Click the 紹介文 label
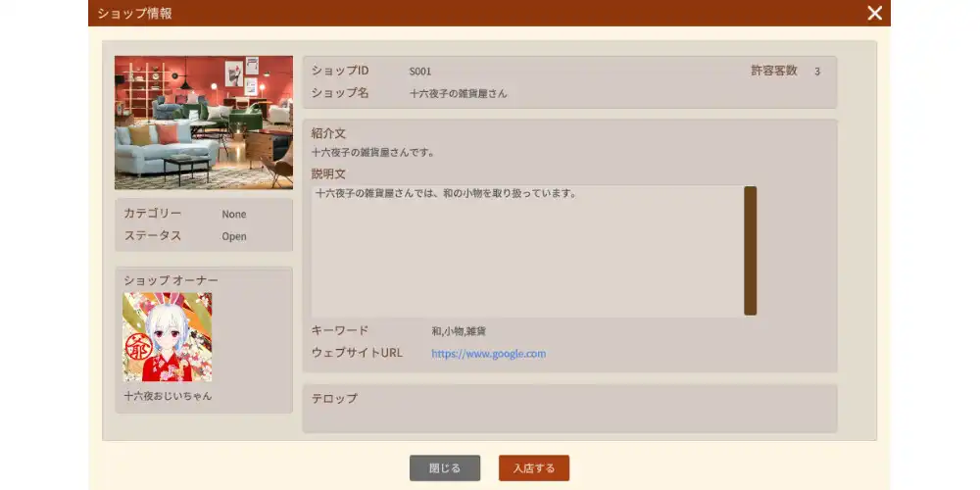The width and height of the screenshot is (980, 490). point(328,133)
